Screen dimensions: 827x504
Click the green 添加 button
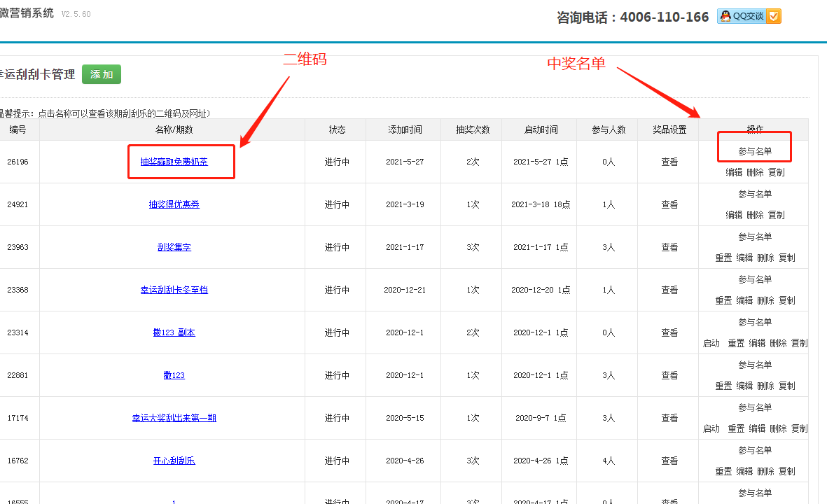[102, 74]
